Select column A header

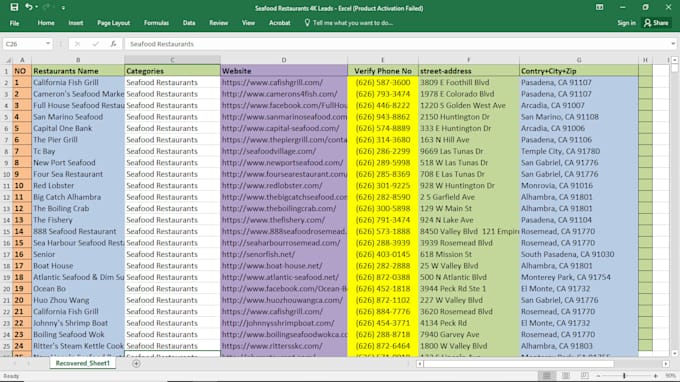pos(22,60)
